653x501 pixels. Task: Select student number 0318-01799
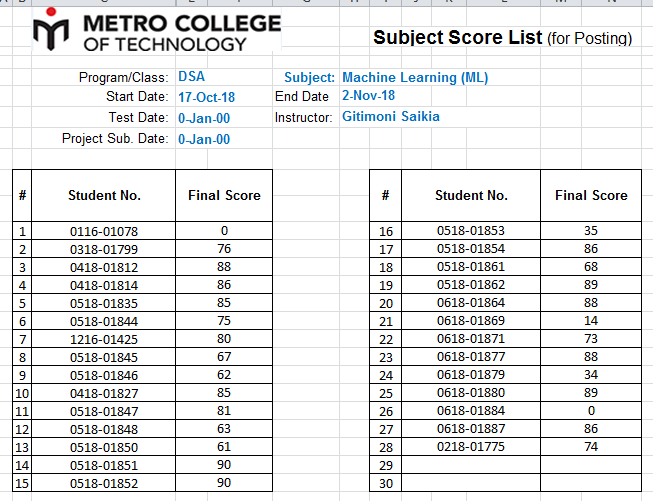[104, 249]
